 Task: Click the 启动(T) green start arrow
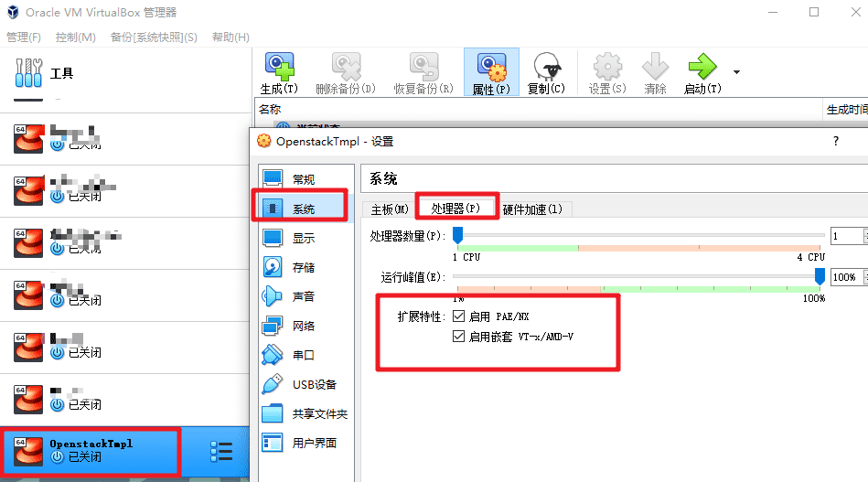click(x=702, y=67)
